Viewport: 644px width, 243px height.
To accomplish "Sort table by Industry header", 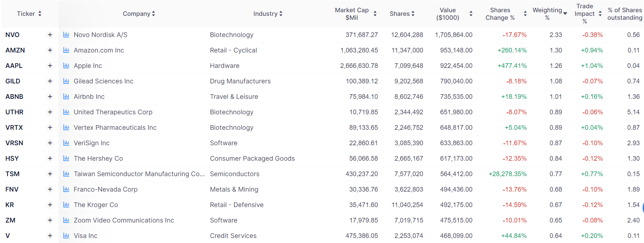I will [x=268, y=14].
